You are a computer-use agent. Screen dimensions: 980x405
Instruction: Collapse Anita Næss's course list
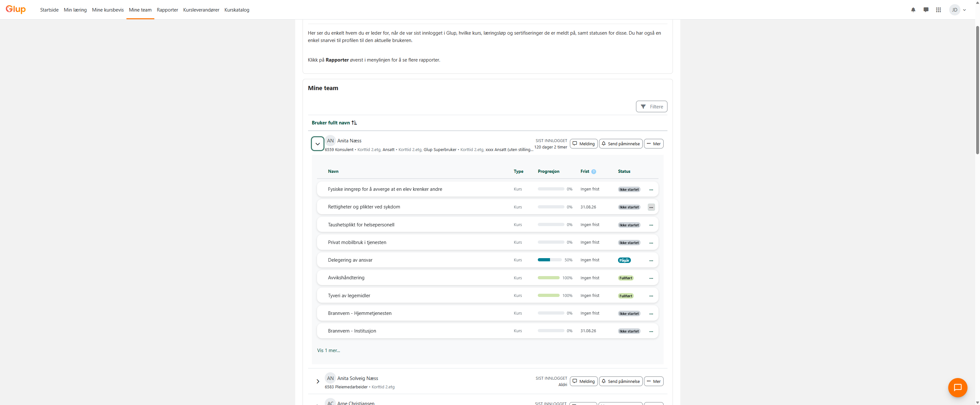[x=318, y=144]
